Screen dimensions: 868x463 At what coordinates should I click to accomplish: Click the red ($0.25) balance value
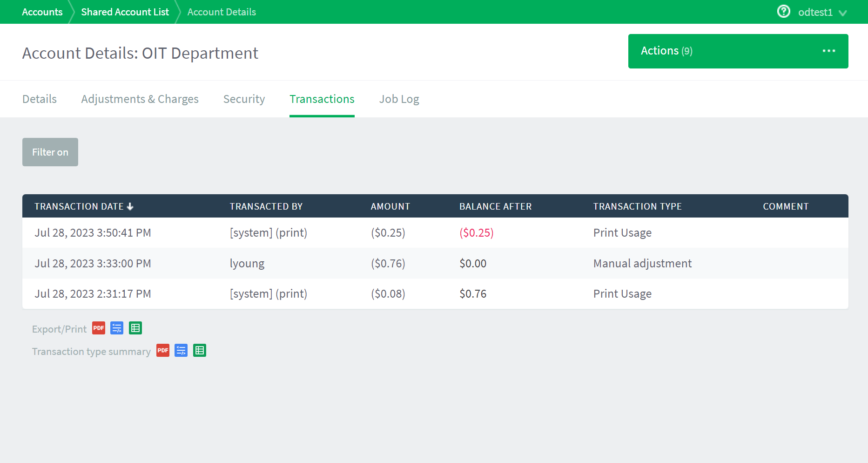[477, 233]
